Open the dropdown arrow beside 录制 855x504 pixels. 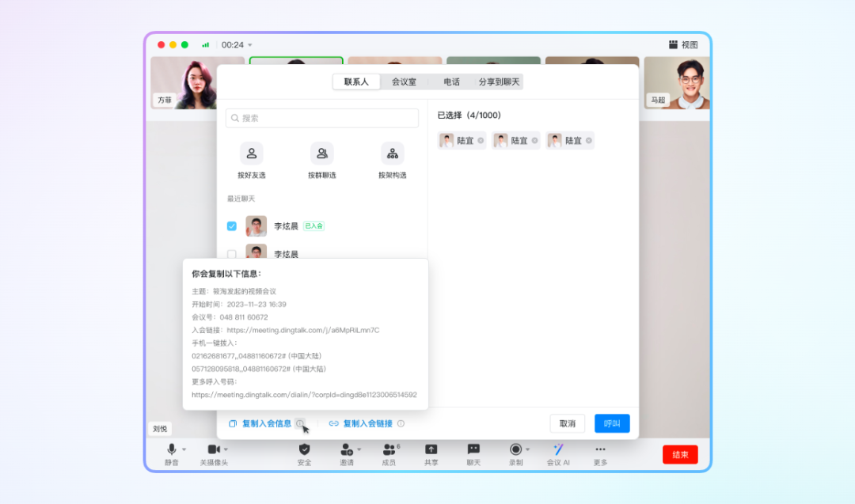click(528, 449)
